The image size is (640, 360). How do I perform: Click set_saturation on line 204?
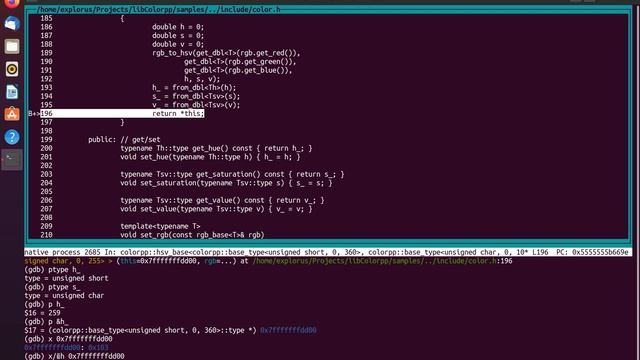[x=226, y=183]
